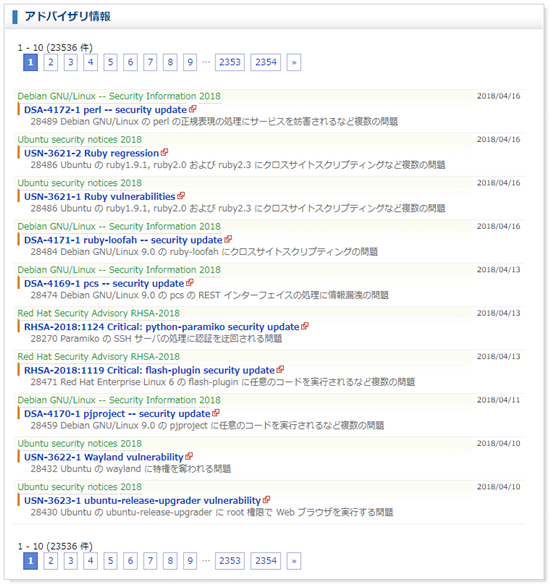The width and height of the screenshot is (550, 584).
Task: Jump to page 2354 in top pagination
Action: [266, 62]
